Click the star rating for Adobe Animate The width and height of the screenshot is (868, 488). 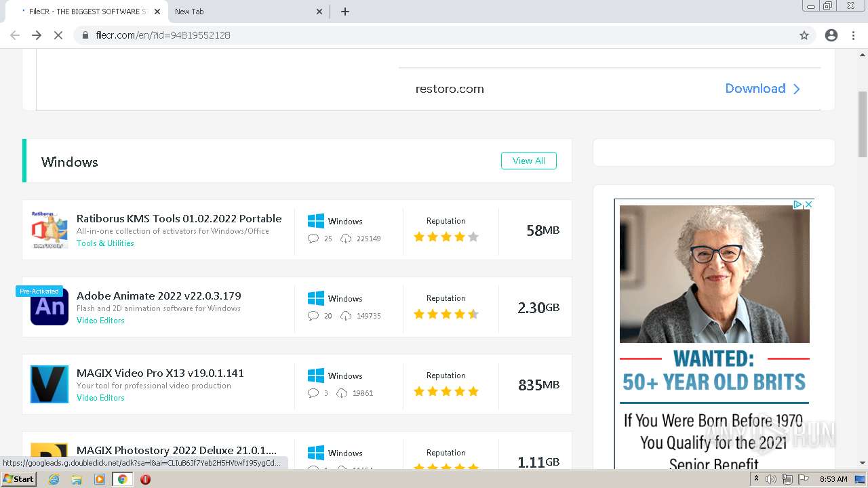(x=446, y=314)
